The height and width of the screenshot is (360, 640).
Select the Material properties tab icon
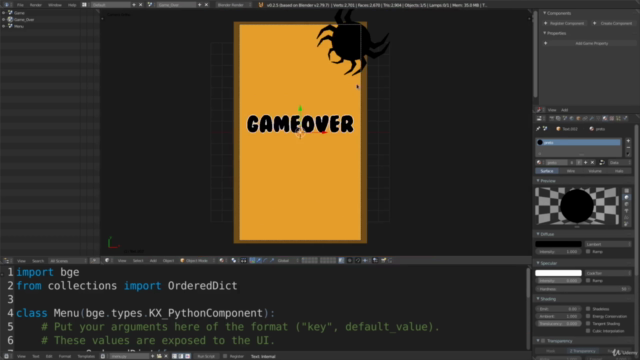[605, 118]
